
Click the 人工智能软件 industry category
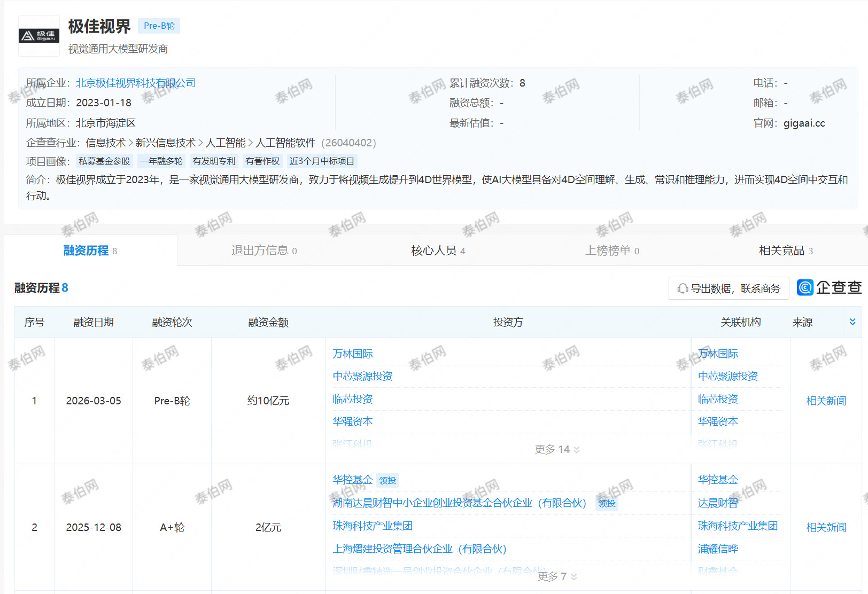coord(285,143)
